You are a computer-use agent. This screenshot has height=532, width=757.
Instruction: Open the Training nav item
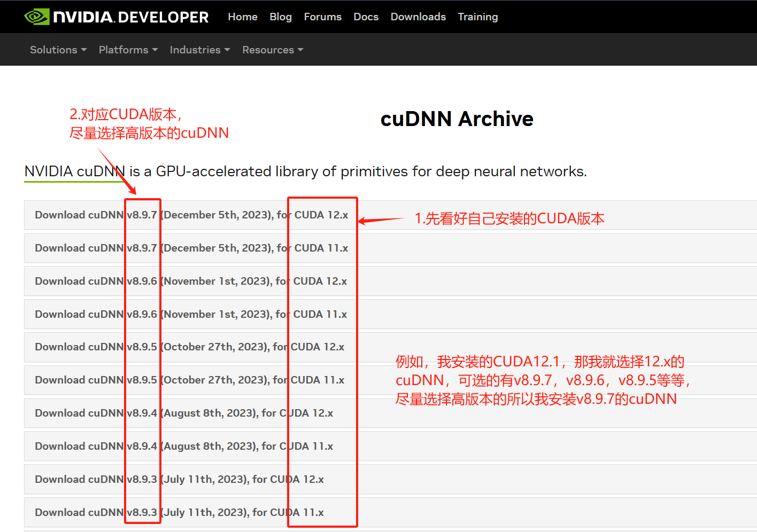click(477, 17)
